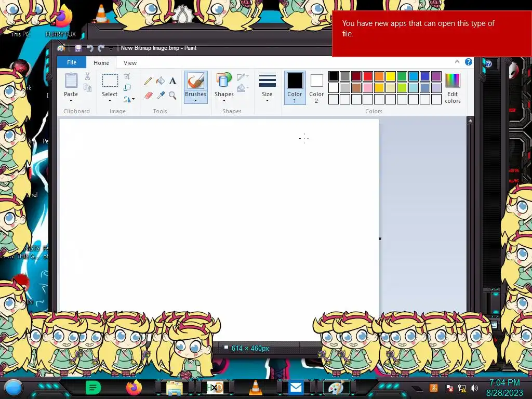Click the Copy icon
The image size is (532, 399).
pos(87,88)
